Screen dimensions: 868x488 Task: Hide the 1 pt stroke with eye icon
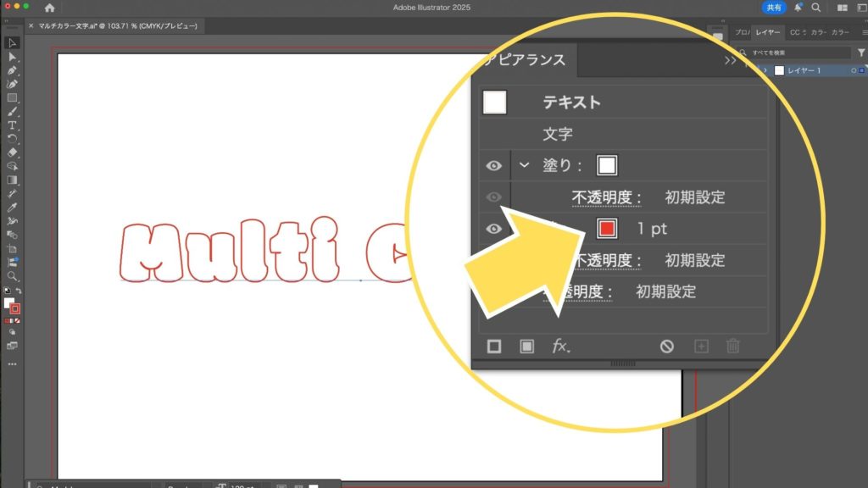pyautogui.click(x=494, y=229)
